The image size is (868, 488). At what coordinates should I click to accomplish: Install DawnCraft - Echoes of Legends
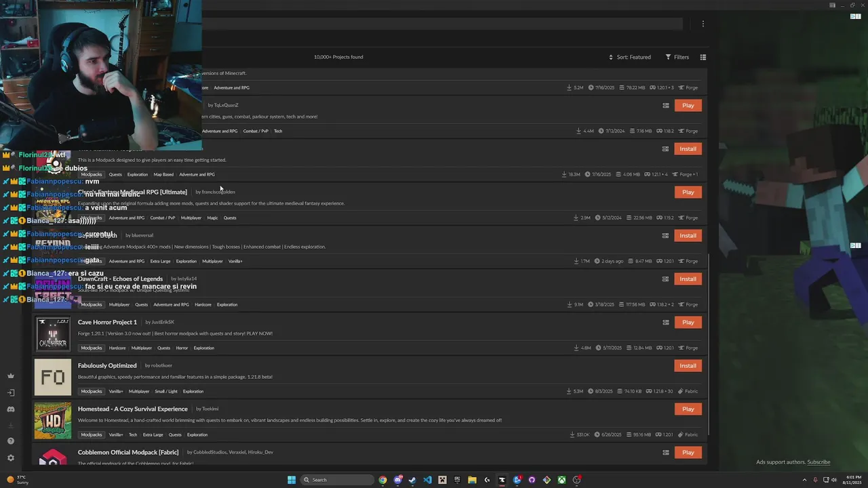pos(688,279)
